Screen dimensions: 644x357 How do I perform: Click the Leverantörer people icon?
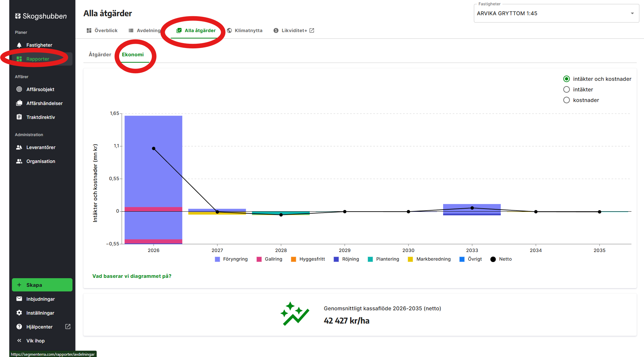[x=19, y=147]
